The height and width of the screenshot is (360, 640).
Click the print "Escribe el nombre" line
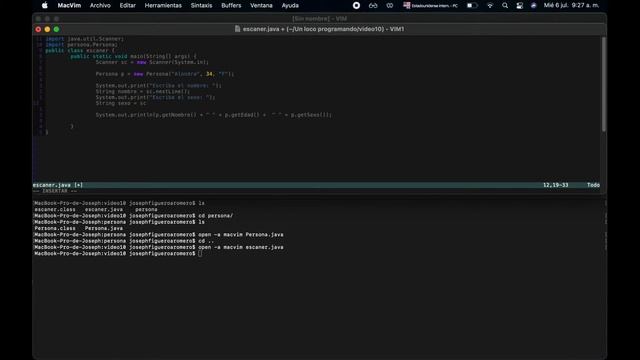[158, 86]
